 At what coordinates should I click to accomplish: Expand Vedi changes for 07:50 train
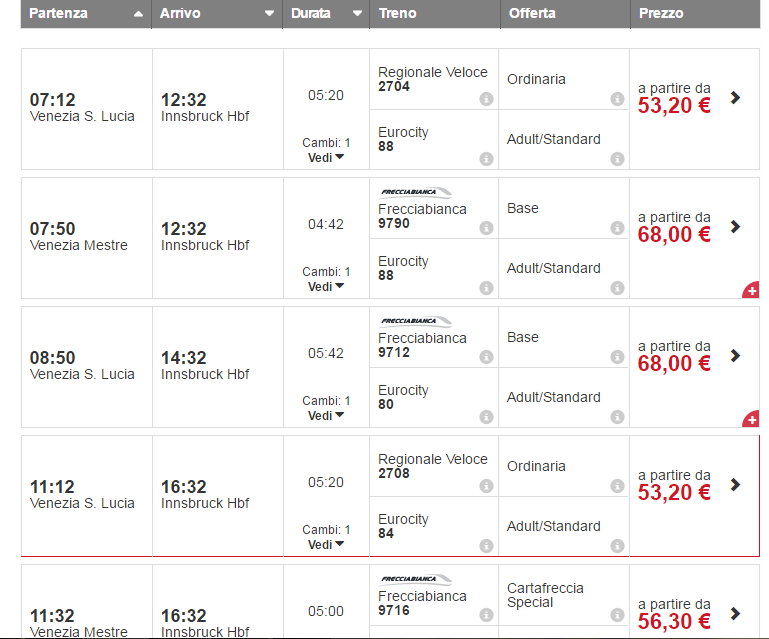[x=326, y=286]
